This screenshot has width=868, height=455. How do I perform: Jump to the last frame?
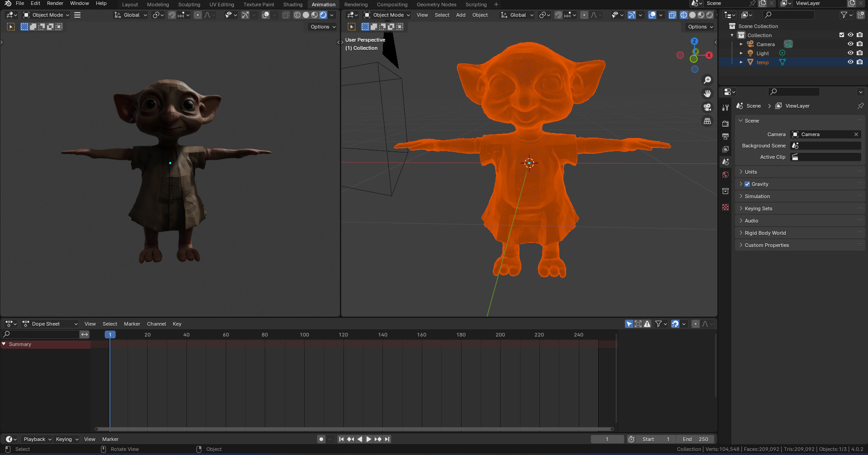[387, 439]
